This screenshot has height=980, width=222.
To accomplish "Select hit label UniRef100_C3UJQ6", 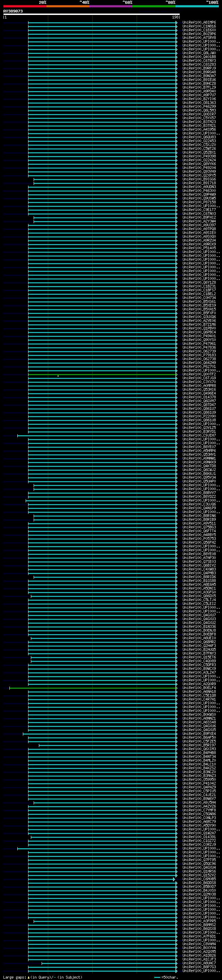I will [x=199, y=504].
